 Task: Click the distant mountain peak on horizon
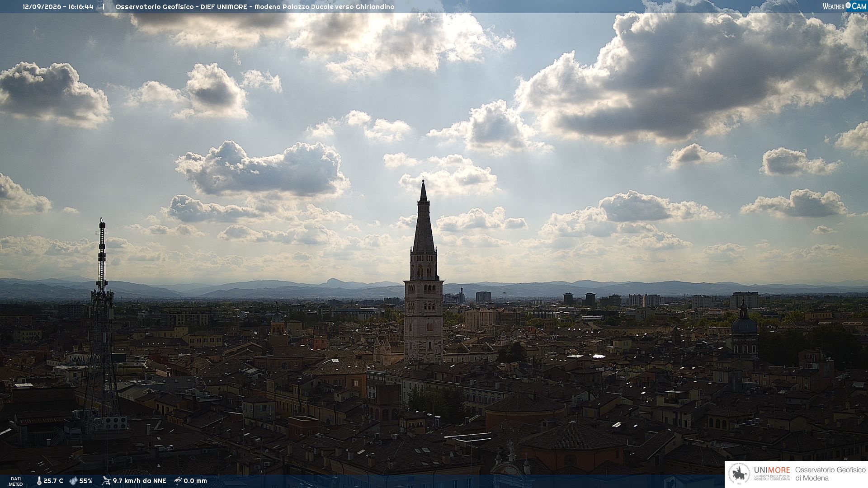tap(335, 282)
